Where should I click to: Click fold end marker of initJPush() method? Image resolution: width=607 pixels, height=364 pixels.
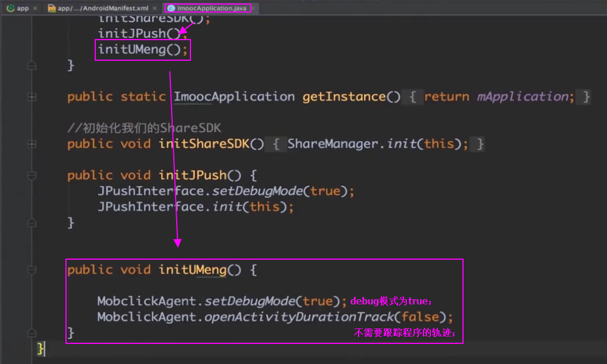coord(32,223)
